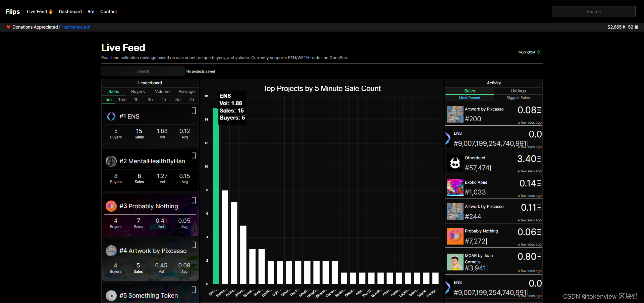Open the Contact nav item

109,11
